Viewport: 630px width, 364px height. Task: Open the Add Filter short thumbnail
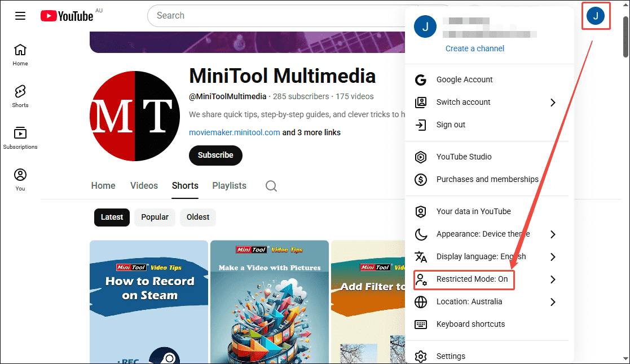[x=368, y=302]
